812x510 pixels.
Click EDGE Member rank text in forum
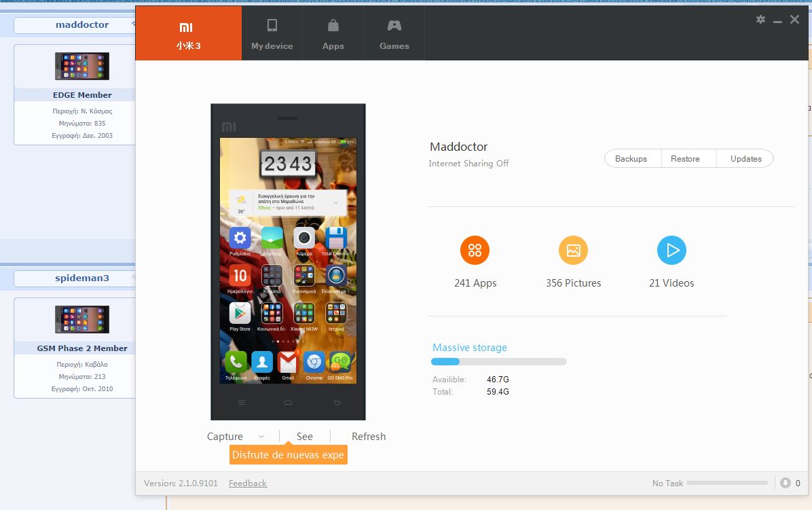[x=82, y=95]
